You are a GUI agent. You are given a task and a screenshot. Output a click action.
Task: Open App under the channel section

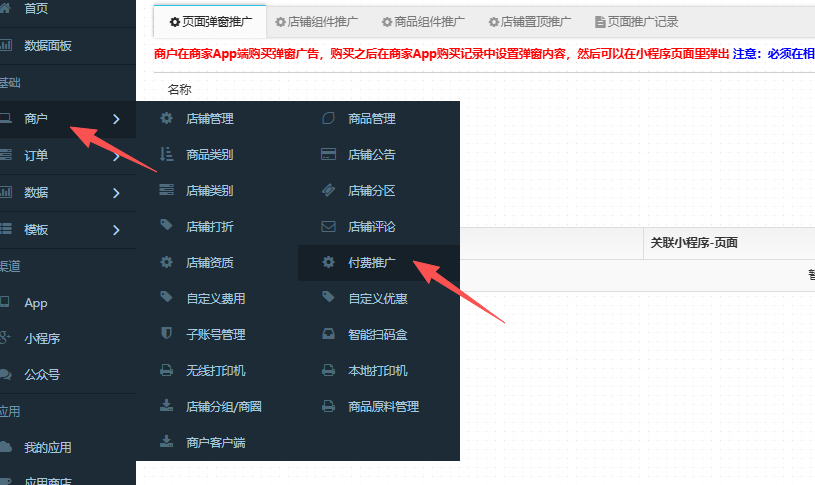[x=36, y=303]
